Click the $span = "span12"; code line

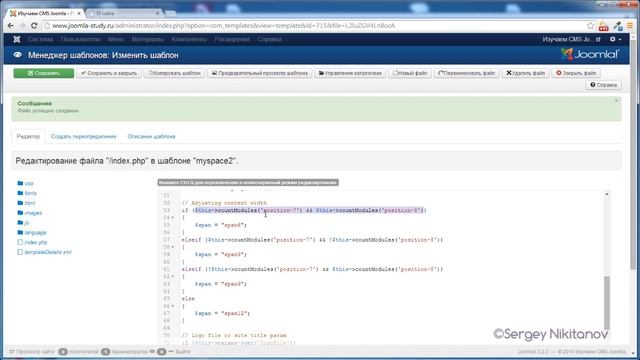(x=222, y=313)
